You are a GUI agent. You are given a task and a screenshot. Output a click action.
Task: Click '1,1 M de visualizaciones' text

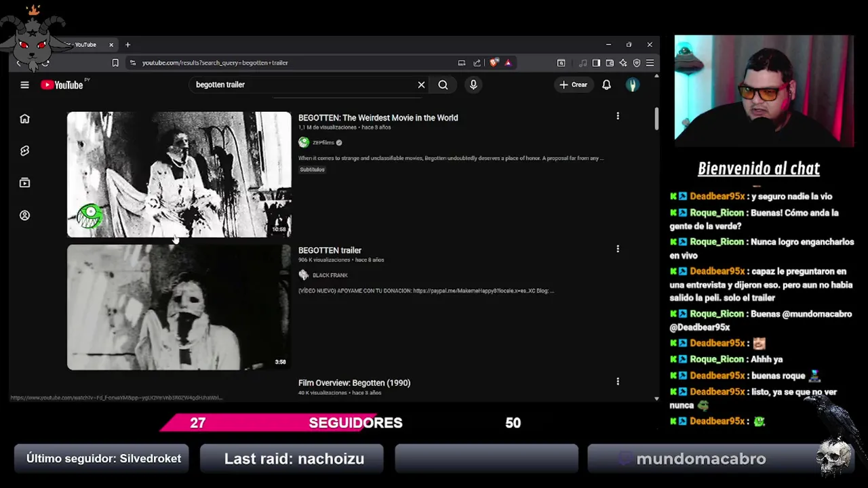pyautogui.click(x=328, y=127)
